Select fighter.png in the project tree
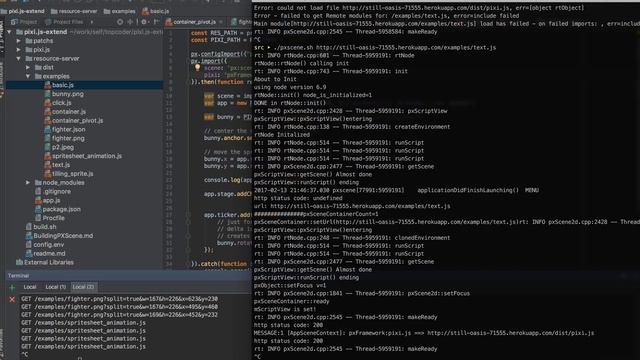The image size is (640, 360). click(x=68, y=138)
